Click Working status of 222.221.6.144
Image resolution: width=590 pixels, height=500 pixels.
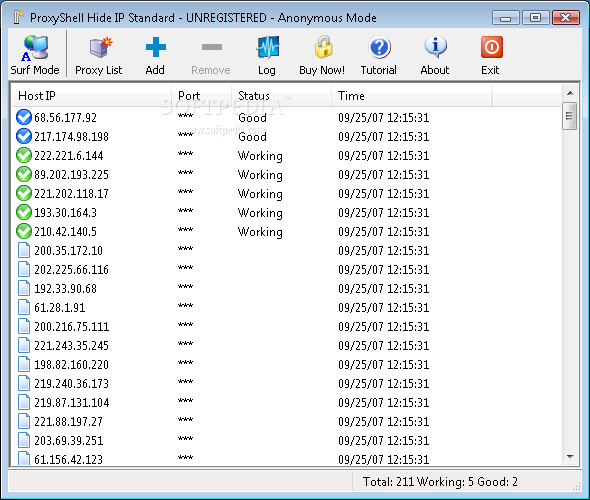click(x=260, y=156)
